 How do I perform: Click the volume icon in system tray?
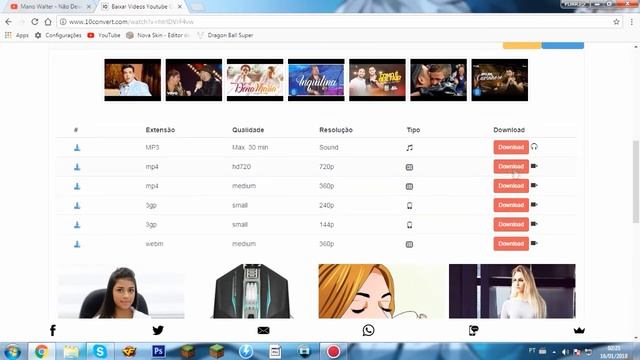pyautogui.click(x=565, y=352)
